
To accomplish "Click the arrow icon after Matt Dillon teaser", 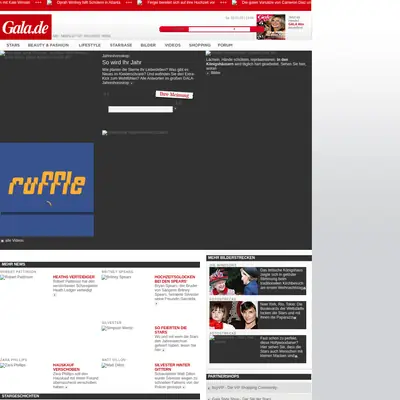I will click(x=184, y=387).
